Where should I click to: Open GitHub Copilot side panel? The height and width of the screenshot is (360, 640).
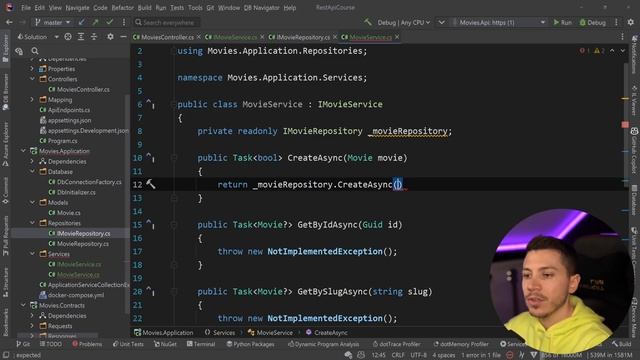coord(634,151)
